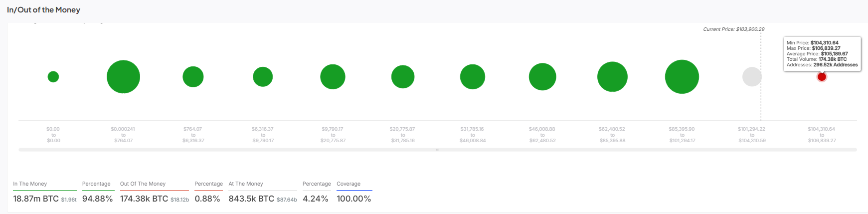Click the gray at-the-money bubble

[752, 77]
